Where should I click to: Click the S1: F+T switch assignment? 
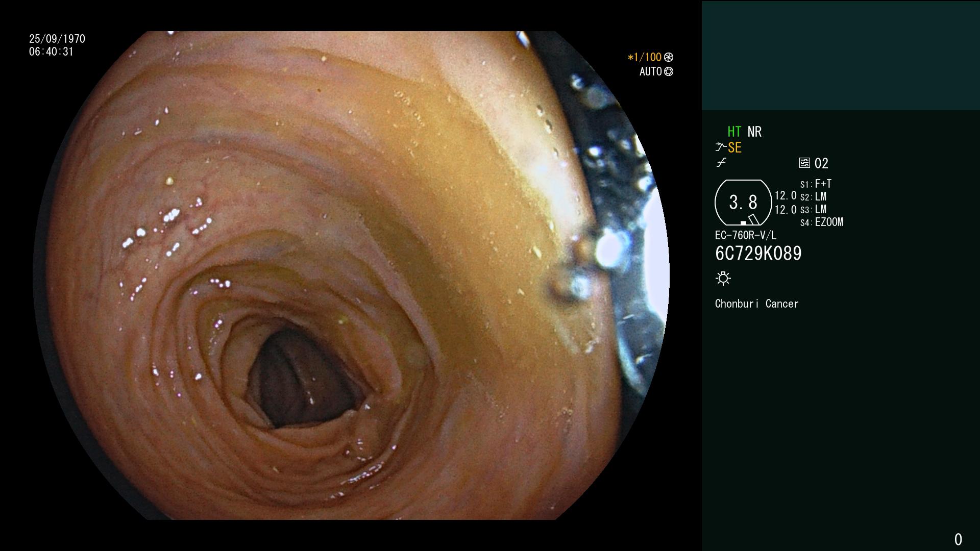pyautogui.click(x=816, y=184)
